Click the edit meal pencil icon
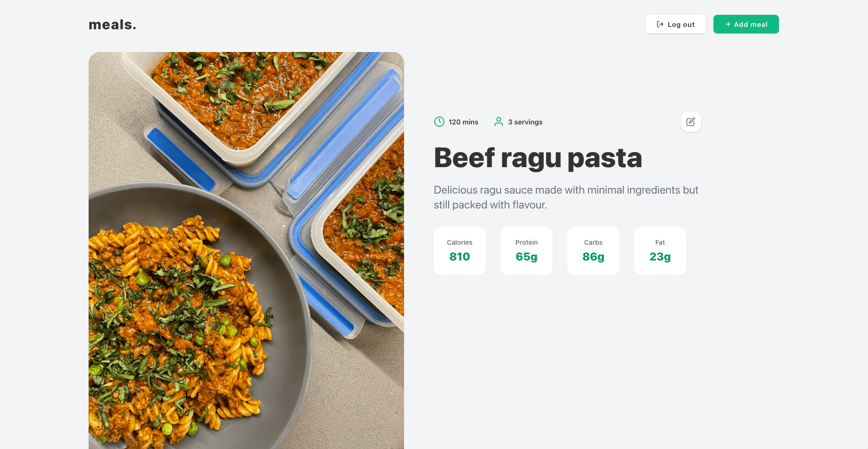This screenshot has width=868, height=449. click(690, 122)
